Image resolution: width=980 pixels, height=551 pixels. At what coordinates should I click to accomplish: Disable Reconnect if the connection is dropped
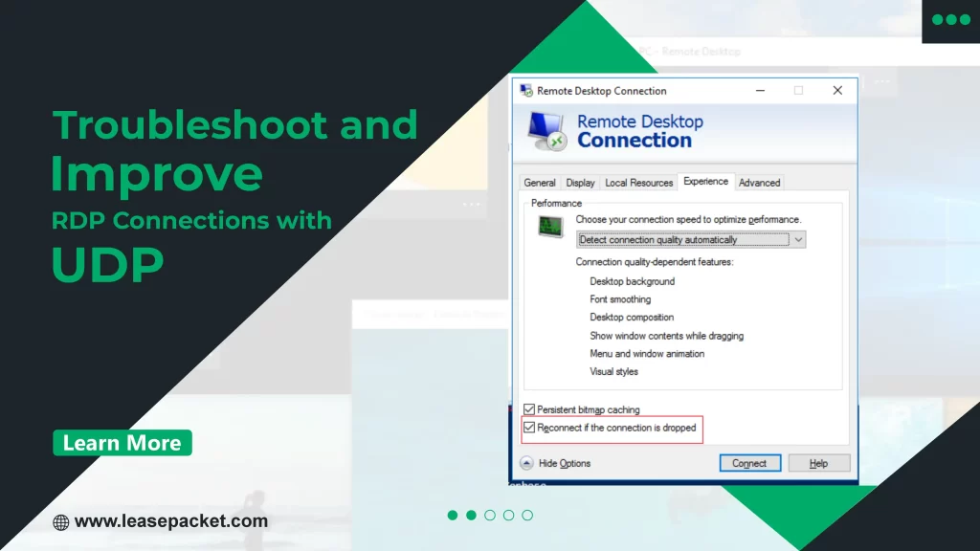529,428
